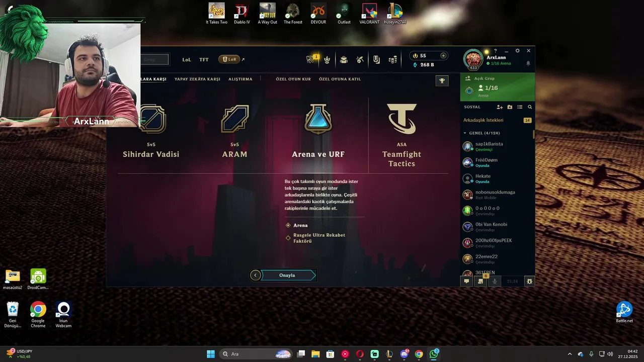Click the friends list scrollbar
The image size is (644, 362).
(x=534, y=135)
